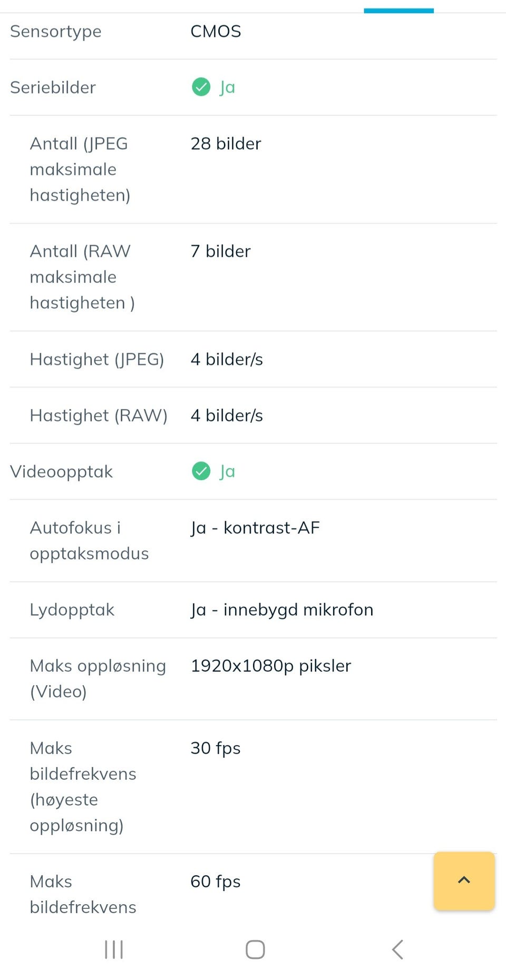506x980 pixels.
Task: Select the 28 bilder value
Action: pyautogui.click(x=226, y=143)
